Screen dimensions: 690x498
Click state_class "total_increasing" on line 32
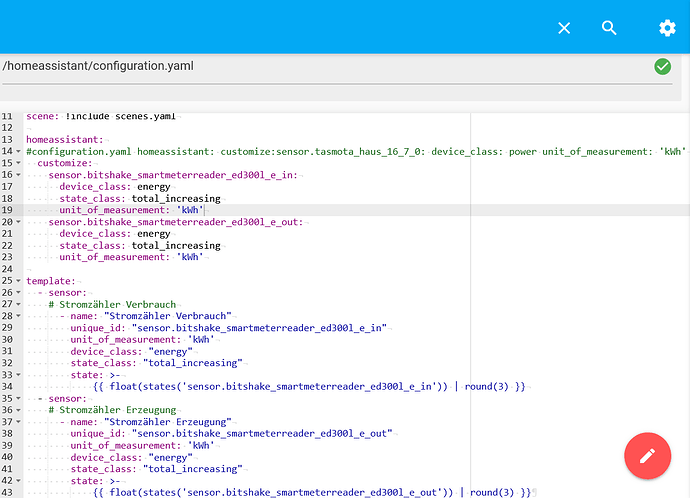(x=156, y=363)
